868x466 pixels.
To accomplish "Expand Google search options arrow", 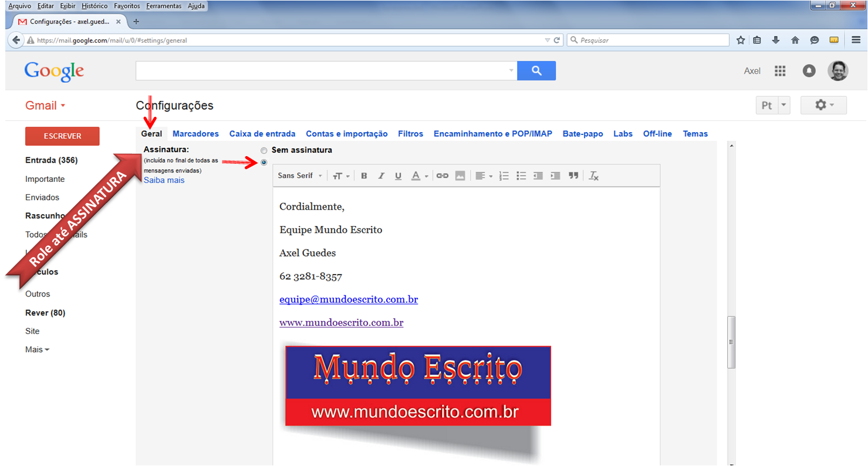I will tap(511, 70).
